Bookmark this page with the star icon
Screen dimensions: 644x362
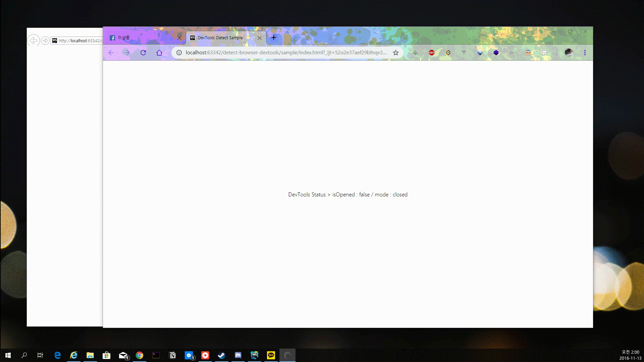[x=396, y=53]
